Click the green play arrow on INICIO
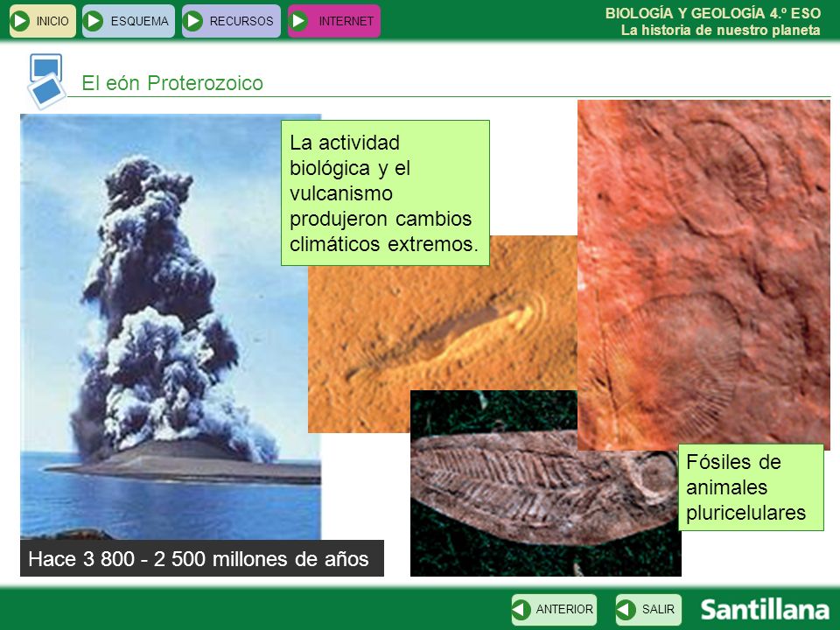Screen dimensions: 840x630 click(20, 21)
